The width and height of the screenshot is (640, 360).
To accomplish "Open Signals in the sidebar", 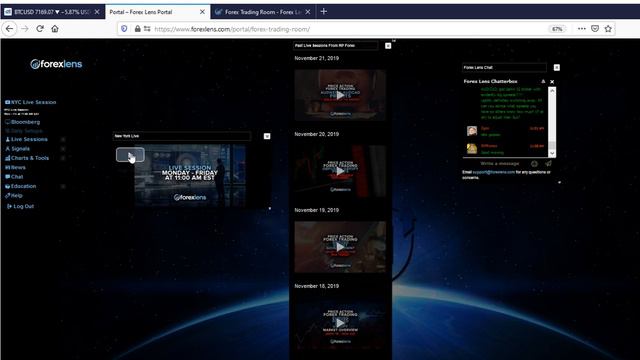I will [17, 149].
